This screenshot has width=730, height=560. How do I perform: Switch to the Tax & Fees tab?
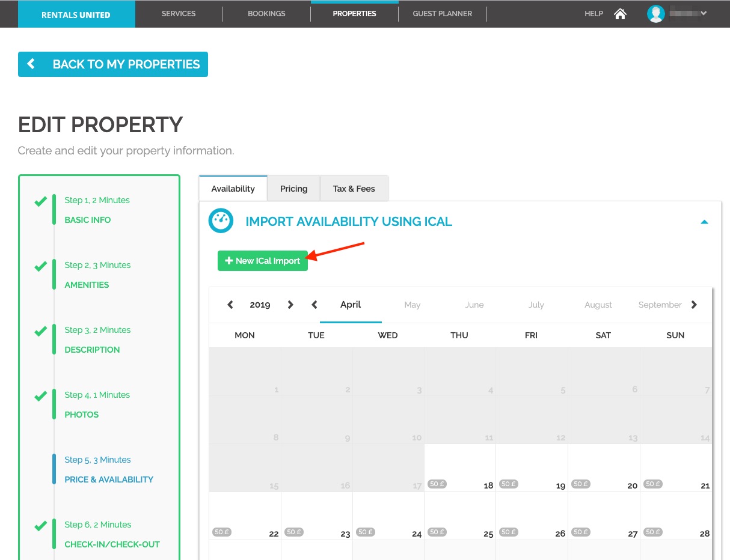[354, 189]
